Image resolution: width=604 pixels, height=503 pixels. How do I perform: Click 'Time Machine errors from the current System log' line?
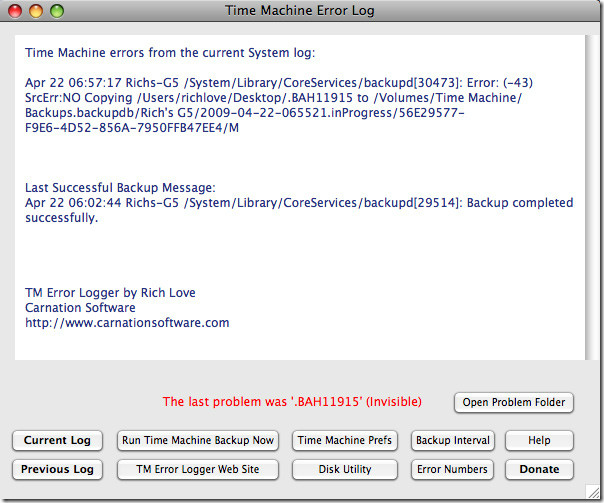pyautogui.click(x=170, y=52)
